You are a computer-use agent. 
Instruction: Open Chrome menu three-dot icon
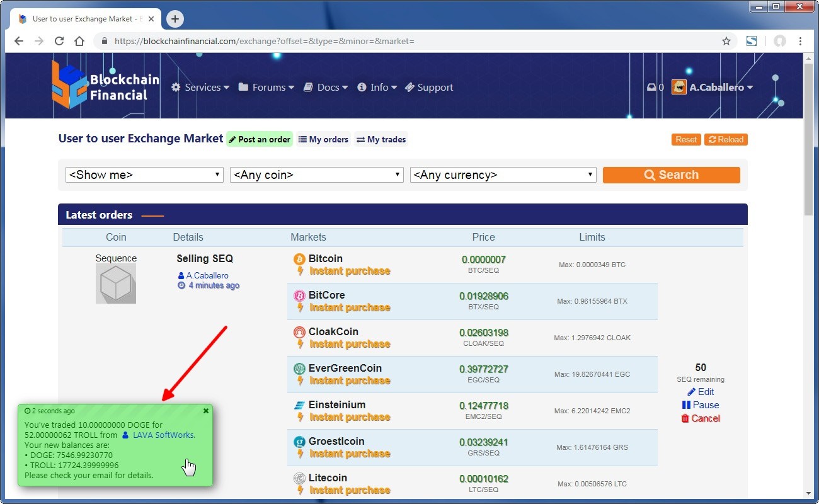(800, 41)
